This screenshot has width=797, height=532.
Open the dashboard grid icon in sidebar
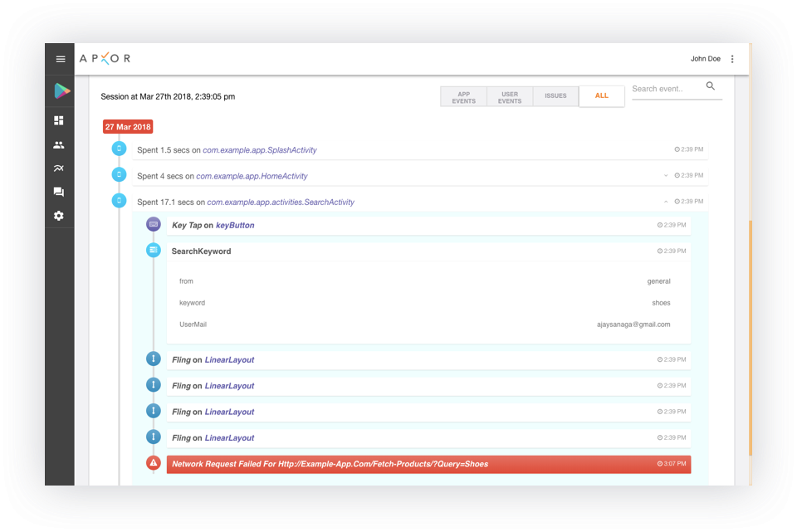(59, 120)
